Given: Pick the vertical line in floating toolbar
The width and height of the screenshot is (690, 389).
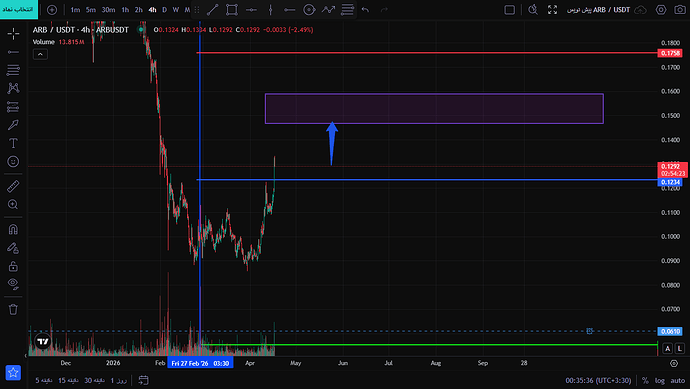Looking at the screenshot, I should (271, 10).
